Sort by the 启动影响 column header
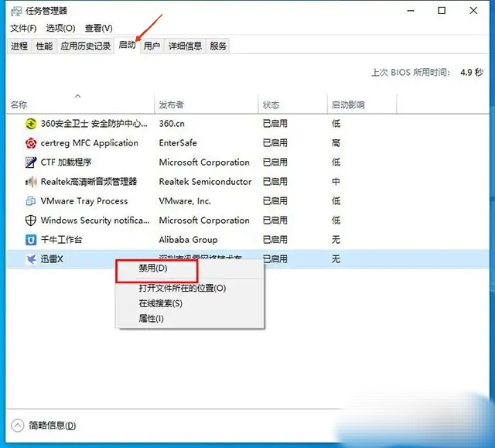 (362, 104)
